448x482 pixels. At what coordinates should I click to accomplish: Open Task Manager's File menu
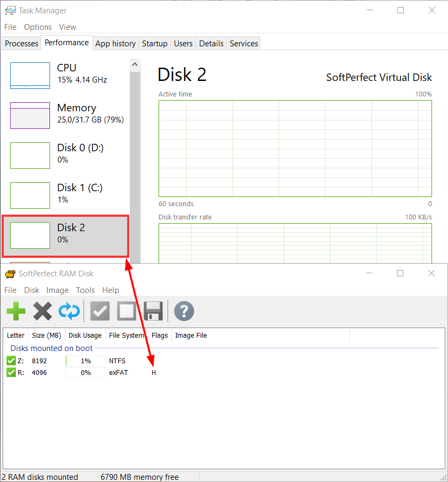pos(11,27)
